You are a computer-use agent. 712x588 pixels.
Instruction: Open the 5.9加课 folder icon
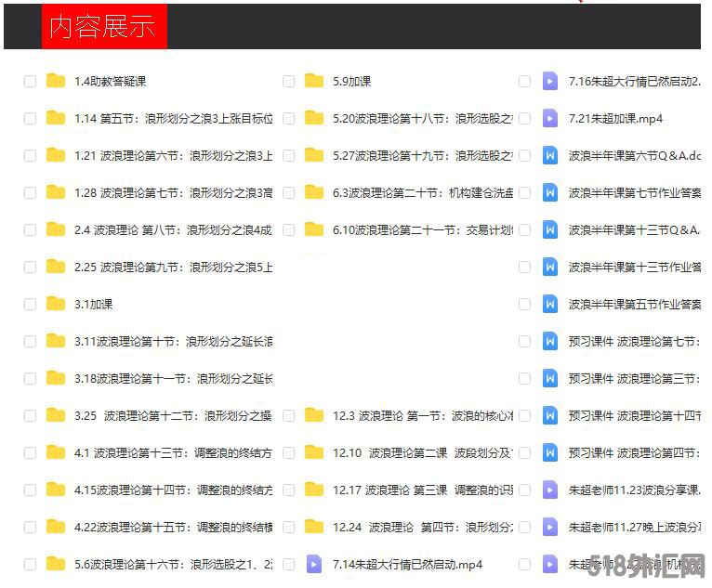[x=314, y=81]
